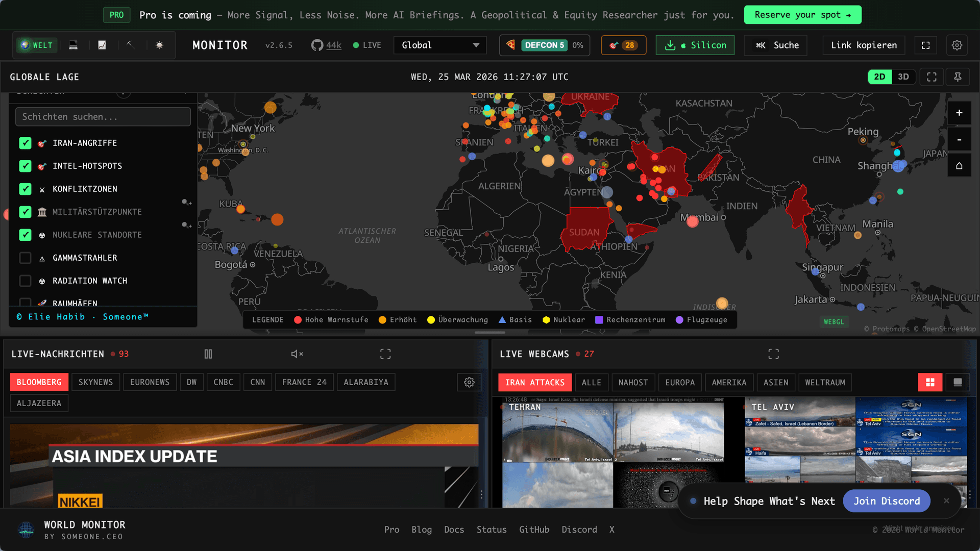Click the sun theme icon in the toolbar
The height and width of the screenshot is (551, 980).
click(159, 45)
